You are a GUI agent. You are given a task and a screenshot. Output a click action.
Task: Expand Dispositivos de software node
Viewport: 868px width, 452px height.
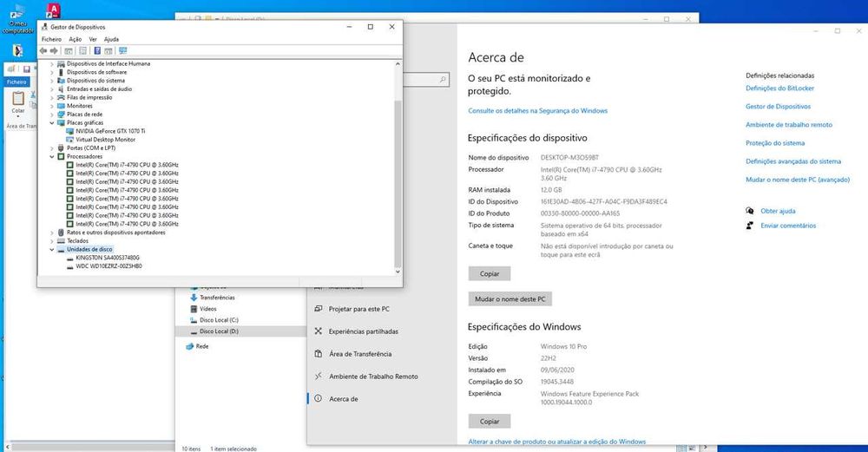pos(52,72)
